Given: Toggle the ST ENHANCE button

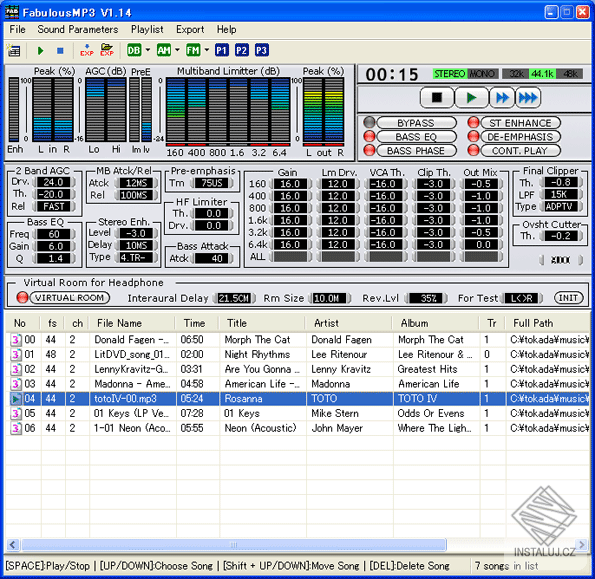Looking at the screenshot, I should coord(520,123).
